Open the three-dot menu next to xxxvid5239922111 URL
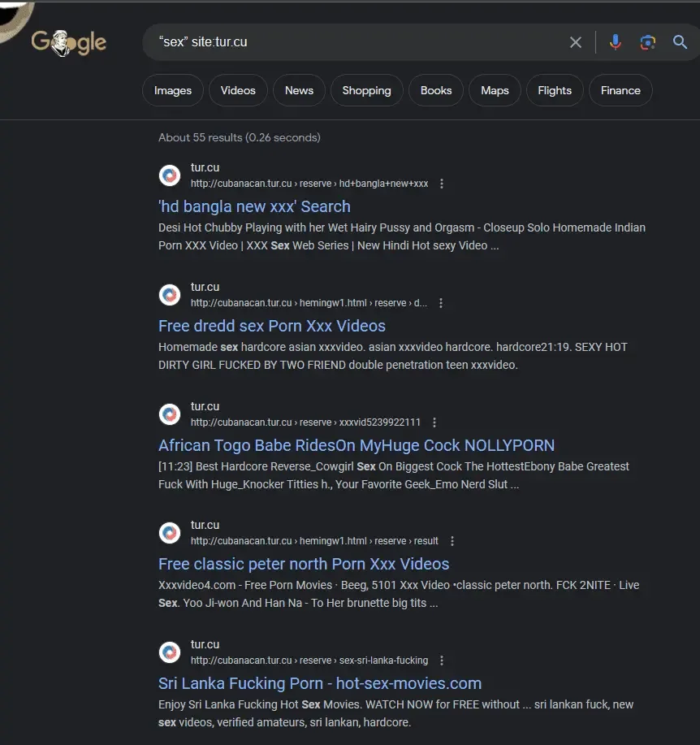This screenshot has height=745, width=700. point(434,422)
